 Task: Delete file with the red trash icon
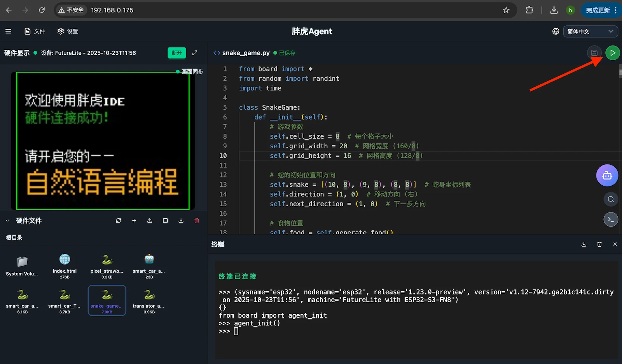[x=196, y=220]
